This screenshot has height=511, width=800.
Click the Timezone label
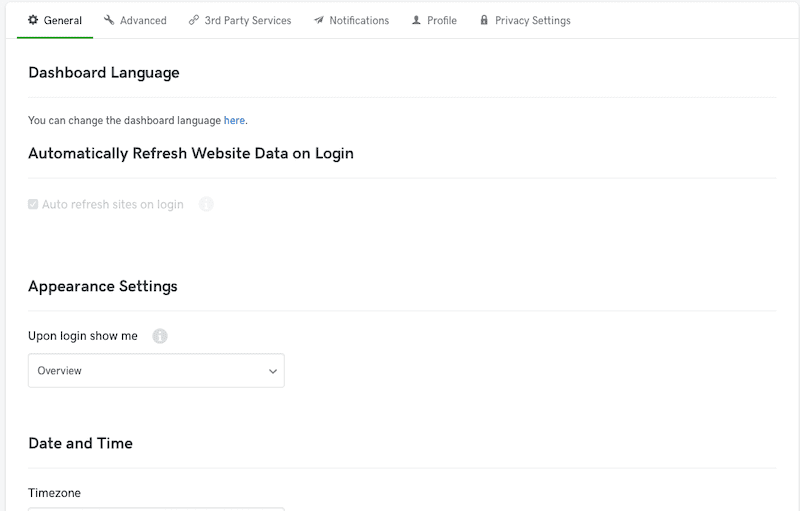(x=54, y=493)
